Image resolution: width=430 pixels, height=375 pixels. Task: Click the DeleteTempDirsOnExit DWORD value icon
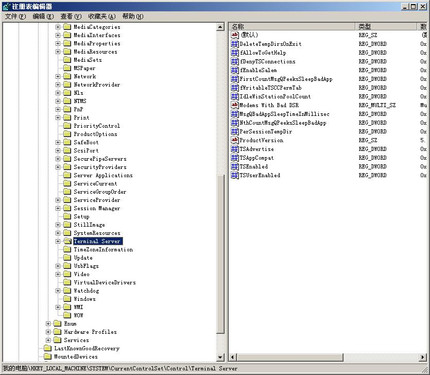pos(235,44)
